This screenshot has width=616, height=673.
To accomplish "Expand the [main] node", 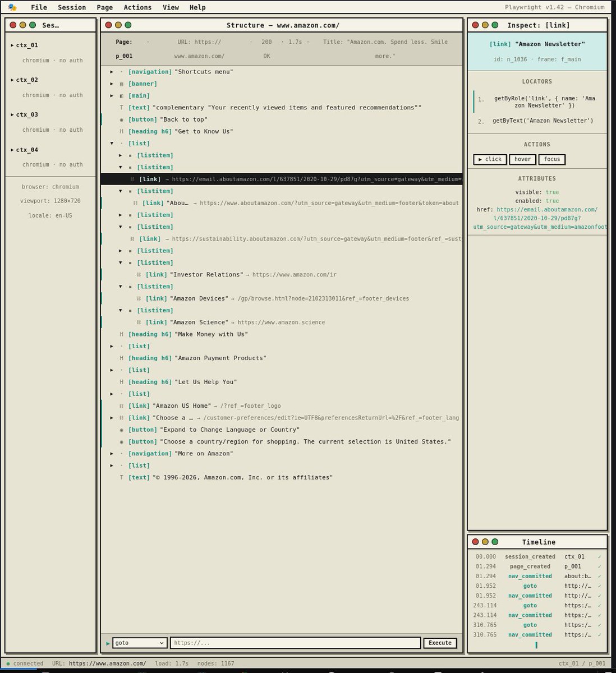I will [x=112, y=96].
